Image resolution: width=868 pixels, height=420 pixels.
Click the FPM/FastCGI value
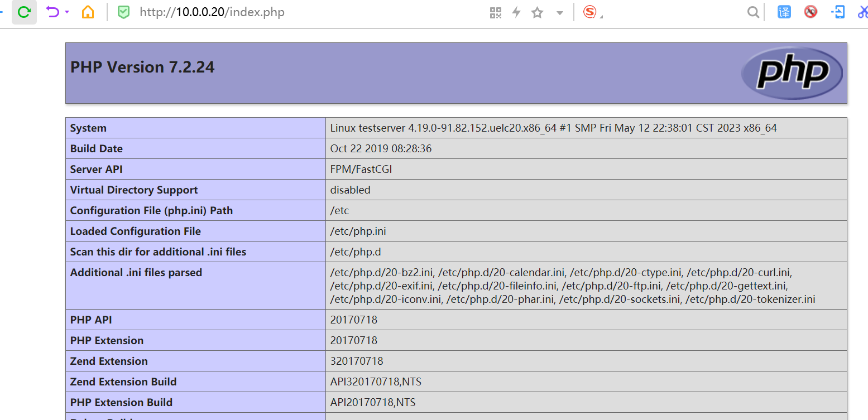361,170
